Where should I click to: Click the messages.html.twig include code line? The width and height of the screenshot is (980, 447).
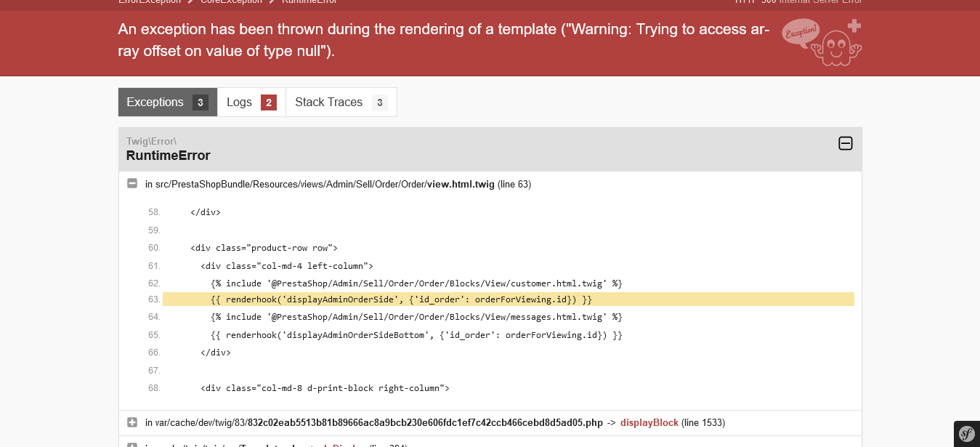[416, 317]
